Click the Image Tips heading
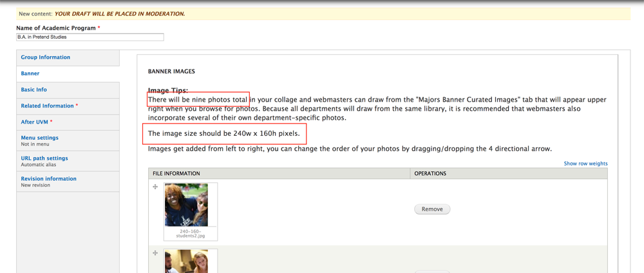The height and width of the screenshot is (273, 644). [x=168, y=90]
